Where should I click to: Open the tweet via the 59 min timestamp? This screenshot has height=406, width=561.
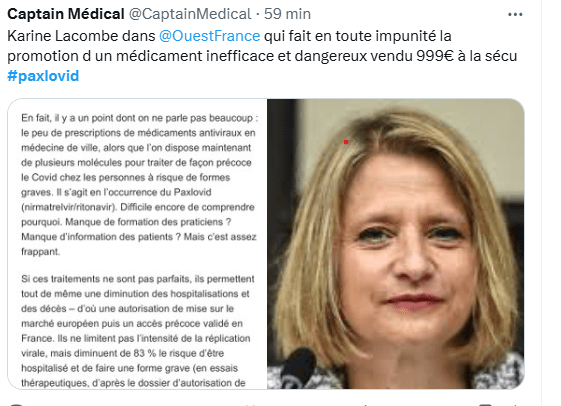tap(287, 14)
